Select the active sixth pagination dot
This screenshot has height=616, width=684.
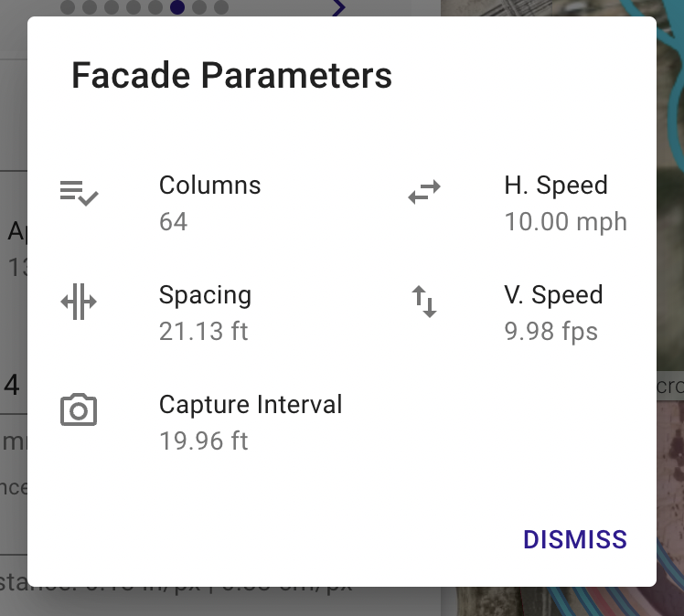(177, 7)
